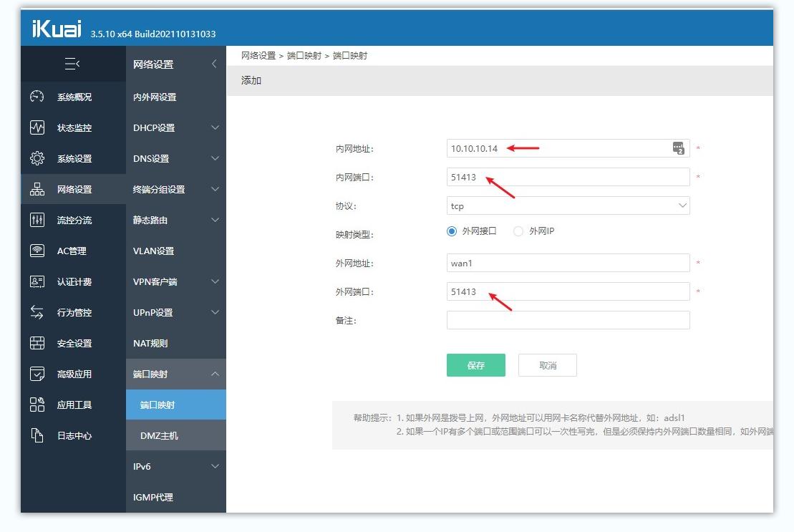Click inside the 备注 remarks field

(x=568, y=320)
